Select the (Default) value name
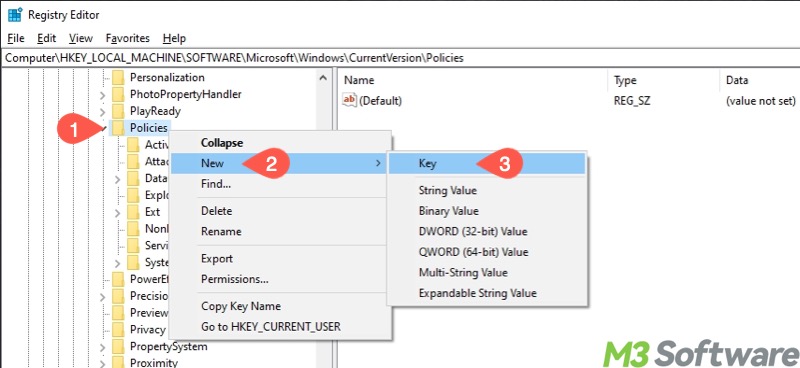 pos(381,101)
